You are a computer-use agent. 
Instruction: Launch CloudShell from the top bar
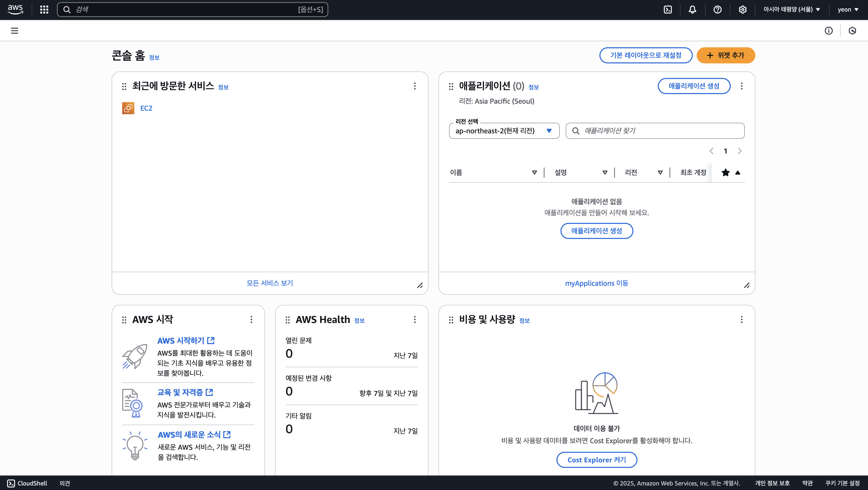[x=668, y=10]
